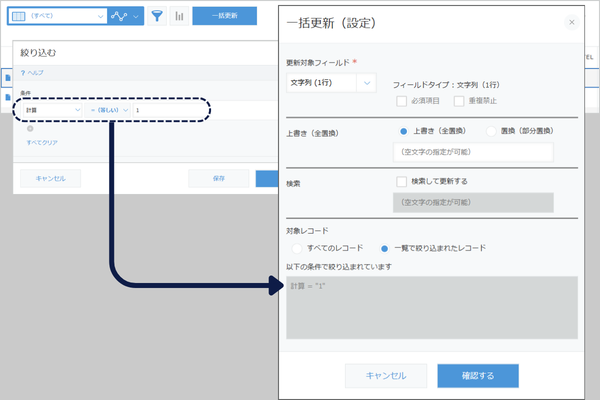Screen dimensions: 600x400
Task: Open first record document icon
Action: click(x=8, y=78)
